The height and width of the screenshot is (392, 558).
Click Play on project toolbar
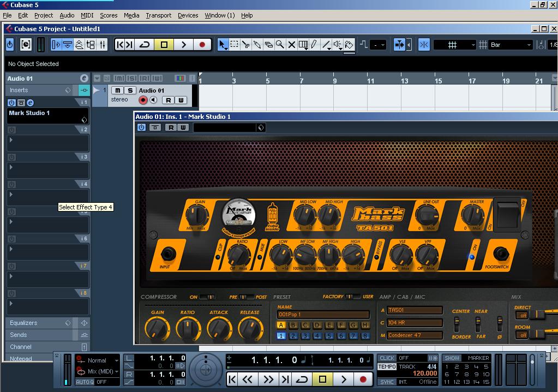[184, 45]
